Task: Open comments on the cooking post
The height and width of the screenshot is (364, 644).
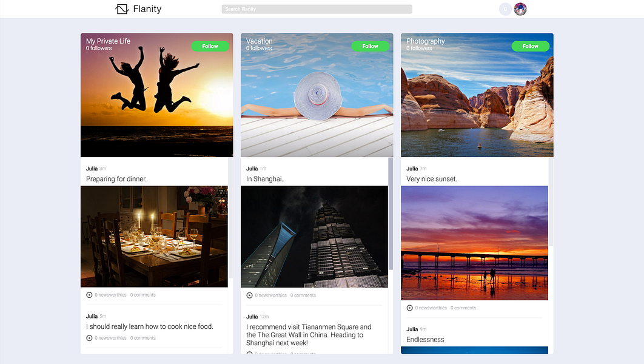Action: 143,338
